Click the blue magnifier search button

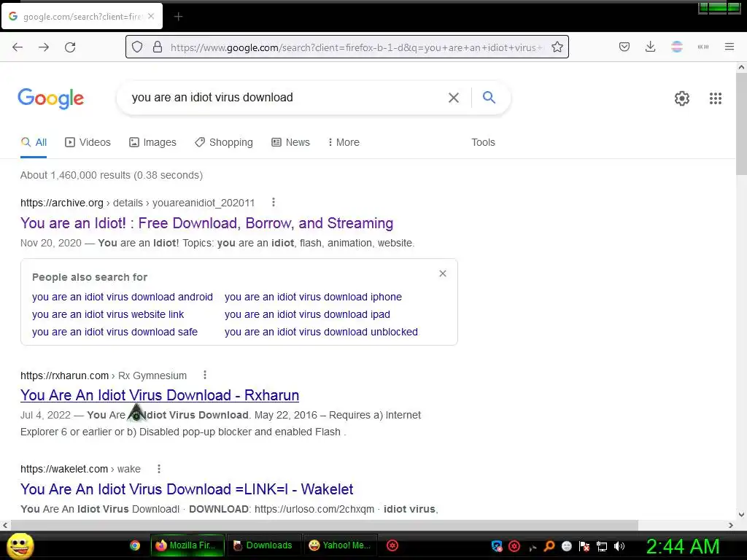coord(489,97)
